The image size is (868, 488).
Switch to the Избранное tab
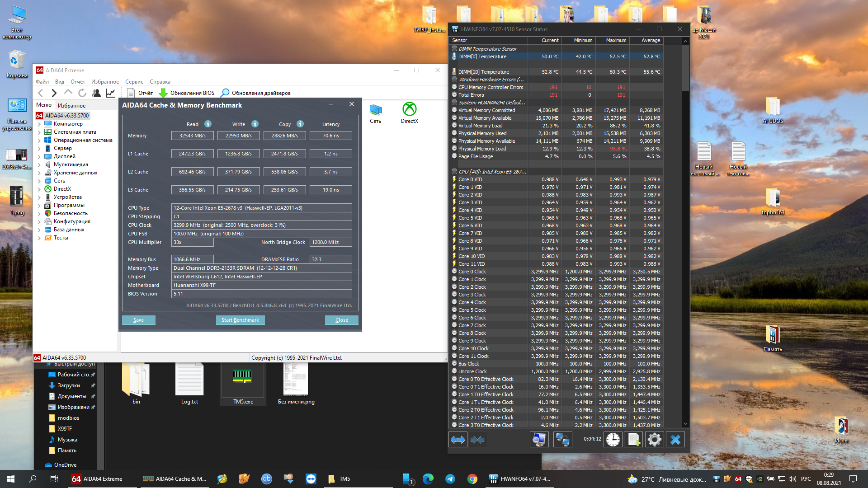[71, 105]
